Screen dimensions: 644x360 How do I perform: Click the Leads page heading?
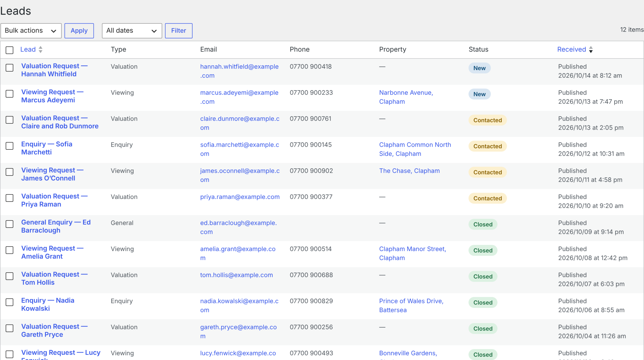pyautogui.click(x=16, y=11)
